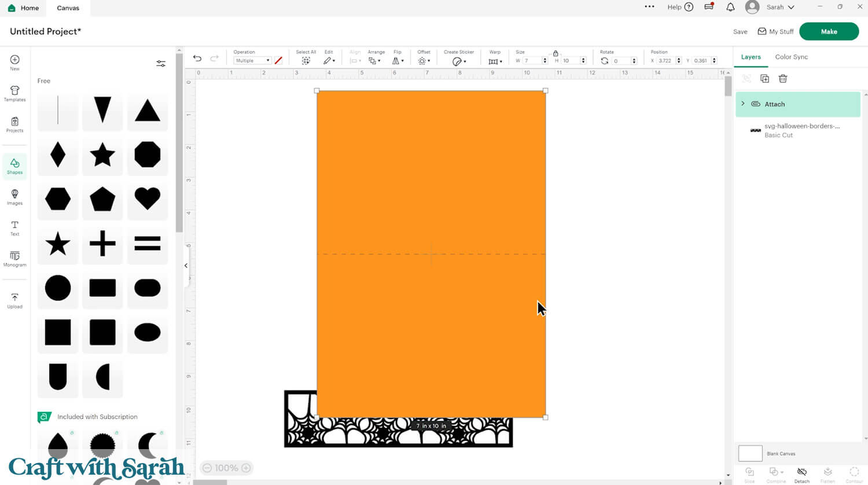Screen dimensions: 868x485
Task: Open the shapes filter settings
Action: click(161, 64)
